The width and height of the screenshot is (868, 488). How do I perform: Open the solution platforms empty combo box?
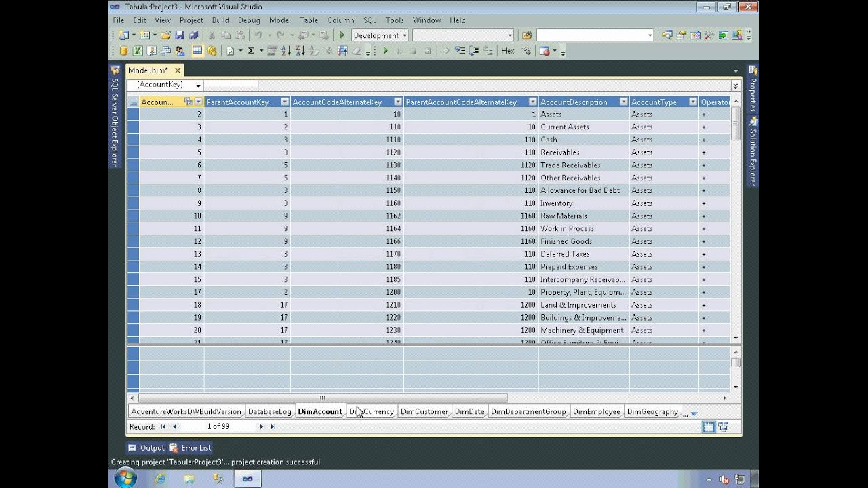pos(463,35)
